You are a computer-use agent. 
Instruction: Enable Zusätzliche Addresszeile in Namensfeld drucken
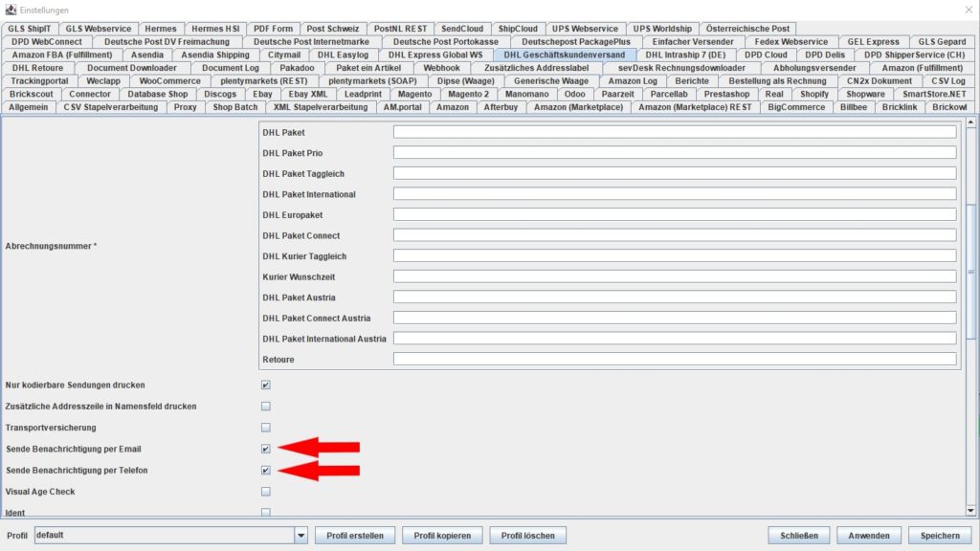tap(266, 406)
